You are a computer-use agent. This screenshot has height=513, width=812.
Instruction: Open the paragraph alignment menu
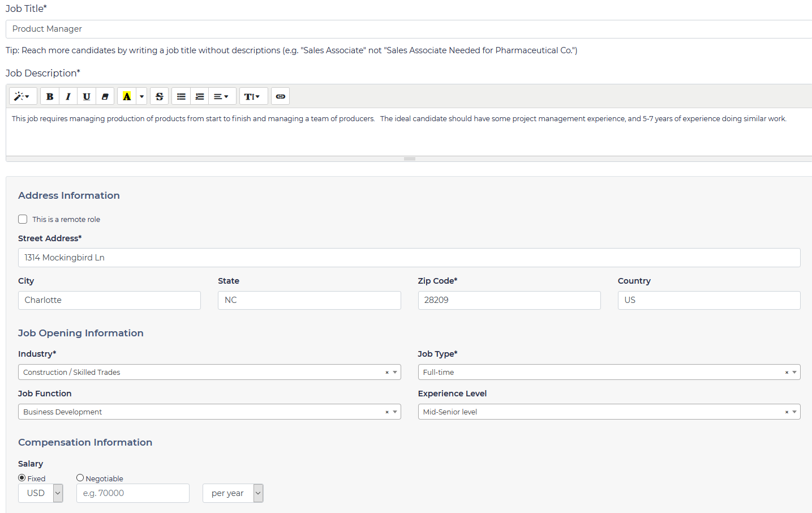click(x=221, y=96)
